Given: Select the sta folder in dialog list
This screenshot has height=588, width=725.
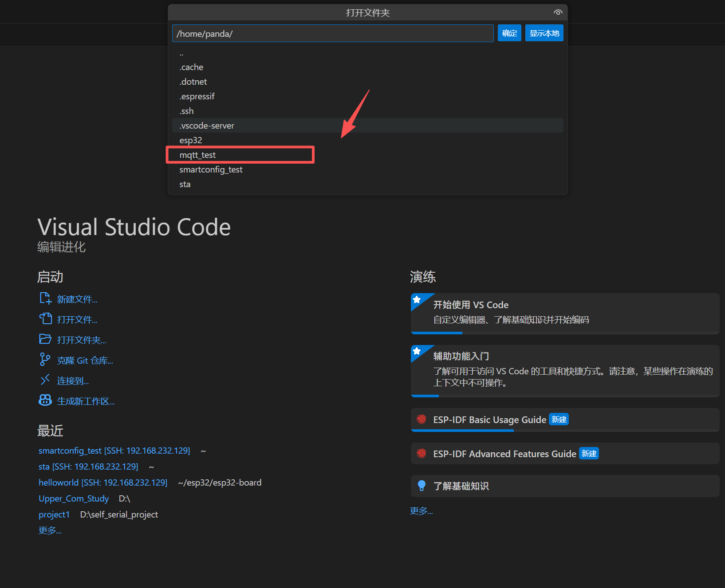Looking at the screenshot, I should 368,184.
